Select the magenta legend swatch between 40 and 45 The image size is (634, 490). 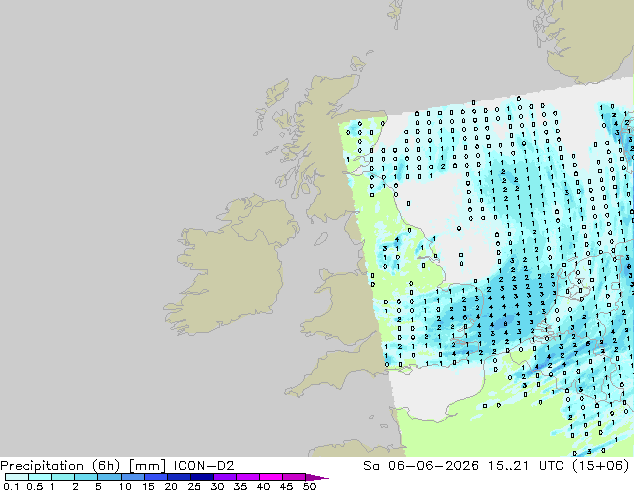(x=271, y=477)
